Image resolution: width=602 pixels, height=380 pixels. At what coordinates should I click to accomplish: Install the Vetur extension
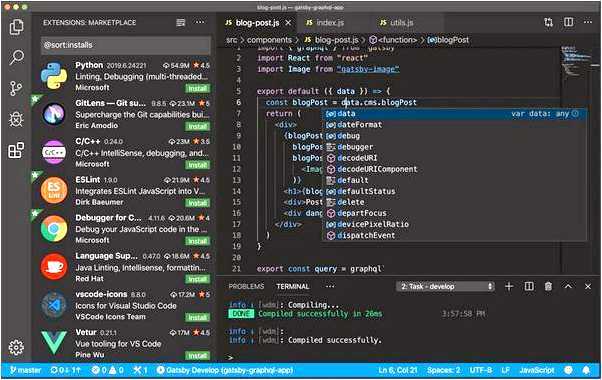[198, 356]
